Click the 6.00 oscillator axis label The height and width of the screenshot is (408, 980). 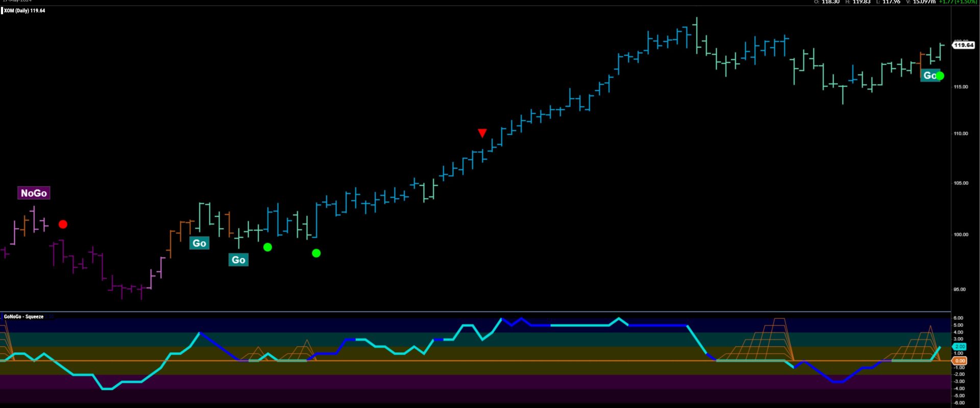click(958, 318)
